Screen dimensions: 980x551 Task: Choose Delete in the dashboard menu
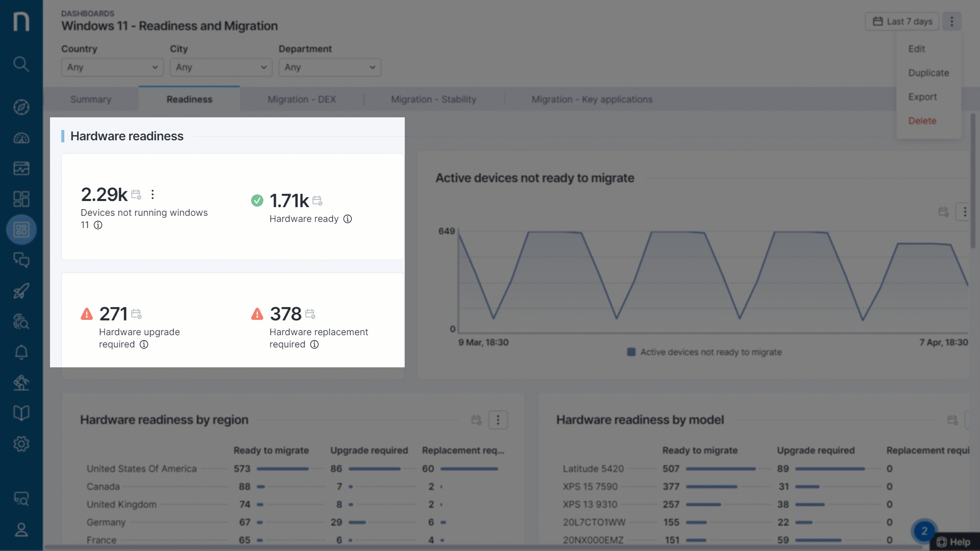[x=922, y=121]
